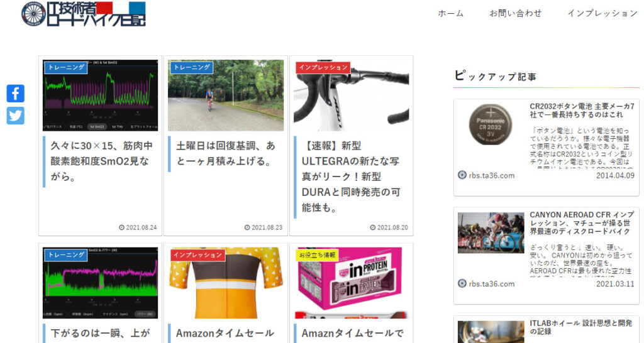This screenshot has width=644, height=343.
Task: Click the 2021.08.23 post date
Action: click(x=267, y=227)
